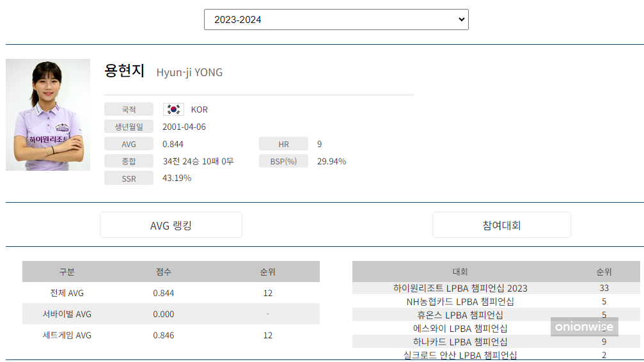The image size is (644, 362).
Task: Open the 2023-2024 season dropdown
Action: (x=336, y=20)
